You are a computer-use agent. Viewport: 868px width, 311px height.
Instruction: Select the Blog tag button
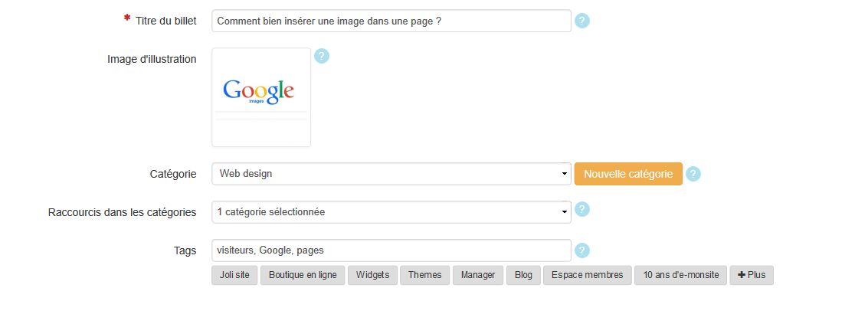pyautogui.click(x=523, y=275)
